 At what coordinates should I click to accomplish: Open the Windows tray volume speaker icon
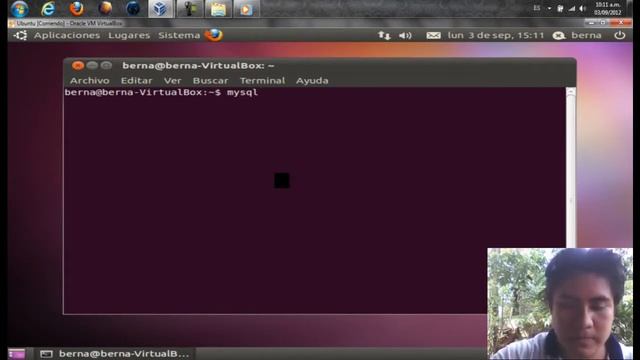(583, 8)
